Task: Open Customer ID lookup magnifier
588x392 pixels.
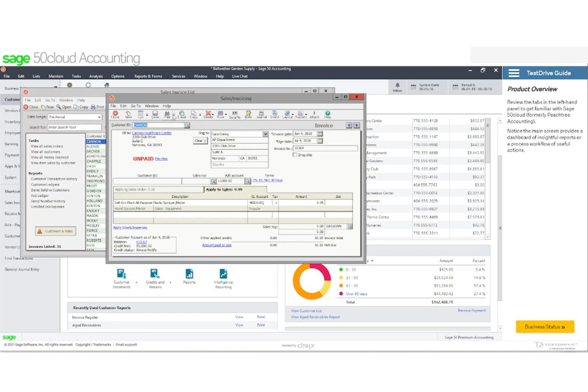Action: coord(187,125)
